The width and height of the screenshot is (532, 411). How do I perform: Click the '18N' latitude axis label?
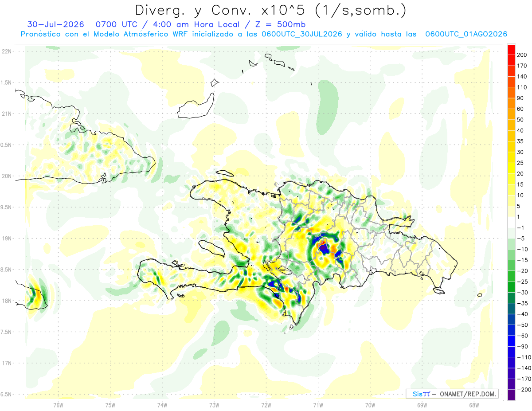click(x=6, y=301)
